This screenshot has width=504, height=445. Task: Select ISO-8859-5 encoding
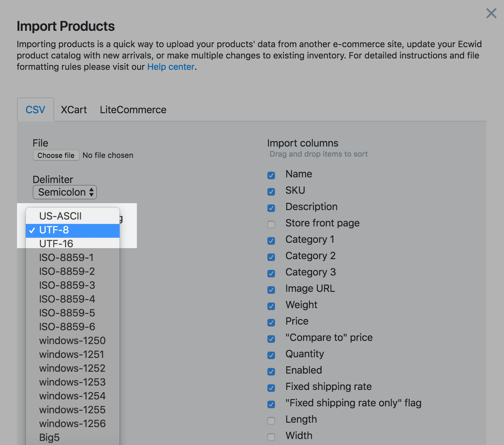tap(67, 313)
